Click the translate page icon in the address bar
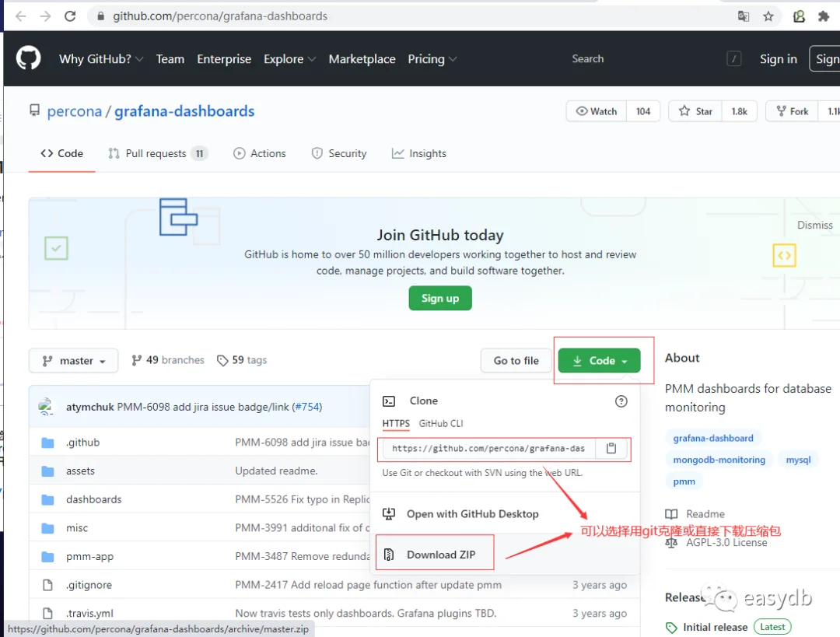The width and height of the screenshot is (840, 637). click(x=743, y=16)
